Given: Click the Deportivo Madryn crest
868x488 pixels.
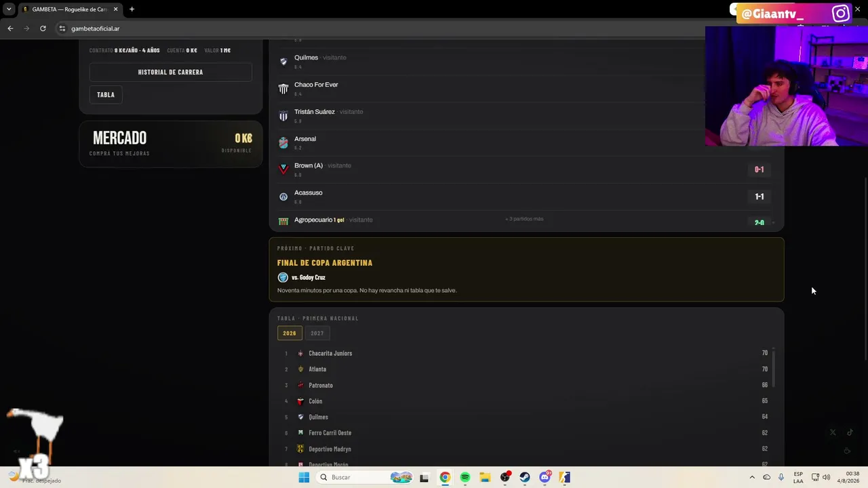Looking at the screenshot, I should (x=300, y=449).
